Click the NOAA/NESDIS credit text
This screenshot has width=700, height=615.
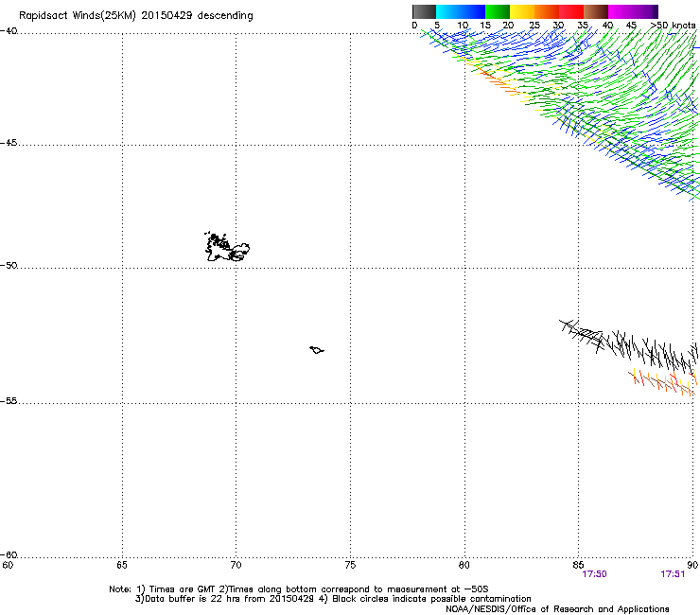click(557, 609)
